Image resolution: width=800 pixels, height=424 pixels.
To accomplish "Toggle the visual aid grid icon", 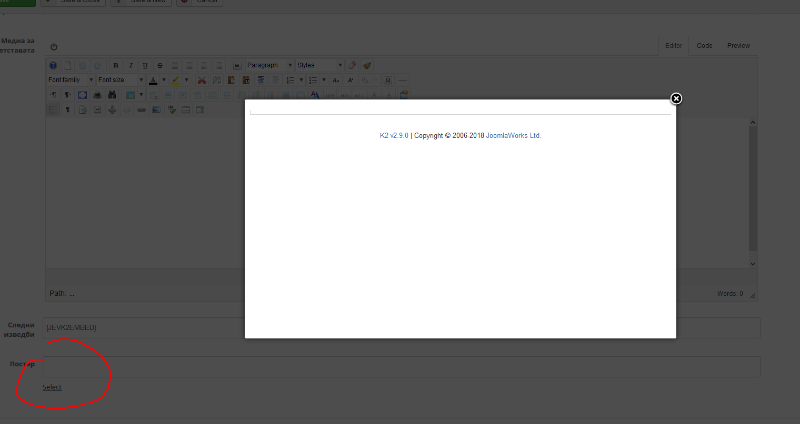I will click(x=53, y=110).
